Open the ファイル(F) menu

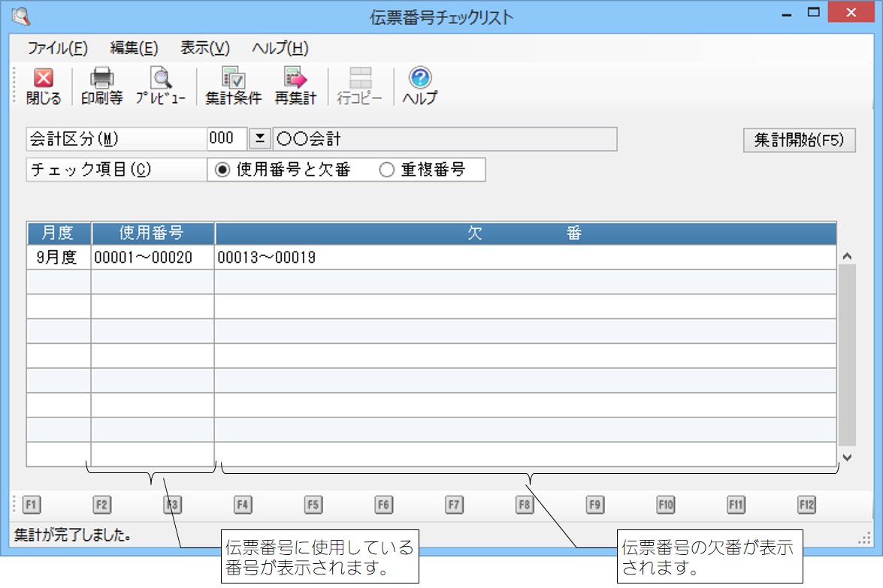(x=58, y=48)
